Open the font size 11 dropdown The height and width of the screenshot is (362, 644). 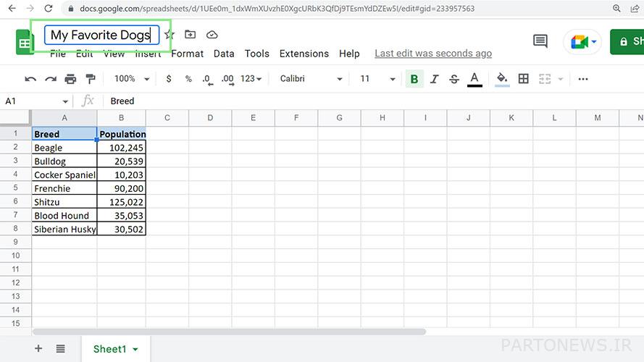pyautogui.click(x=377, y=79)
